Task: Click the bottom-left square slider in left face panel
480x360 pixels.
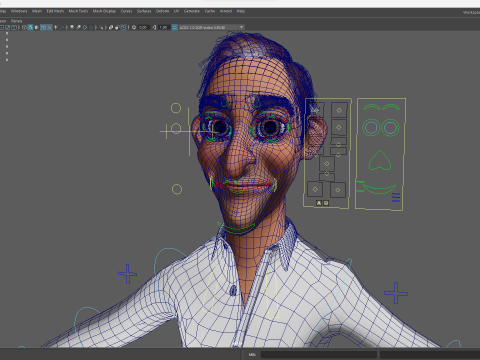Action: pyautogui.click(x=315, y=189)
